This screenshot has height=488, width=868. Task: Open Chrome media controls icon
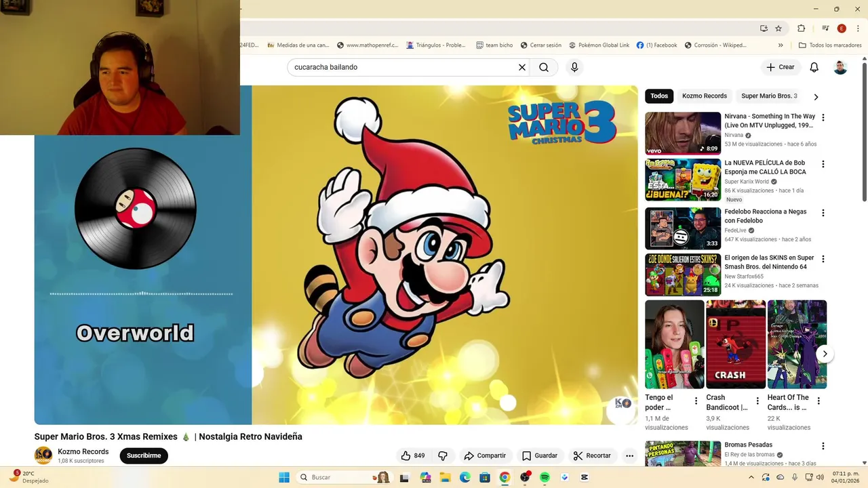[825, 28]
